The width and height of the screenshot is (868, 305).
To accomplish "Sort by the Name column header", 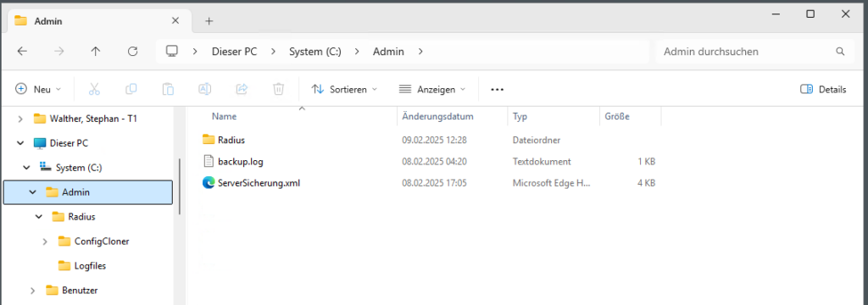I will pos(224,117).
